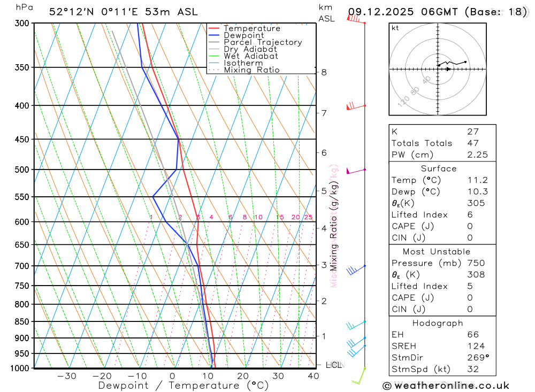Click the PW (cm) value 2.25
The height and width of the screenshot is (392, 535).
[x=478, y=155]
